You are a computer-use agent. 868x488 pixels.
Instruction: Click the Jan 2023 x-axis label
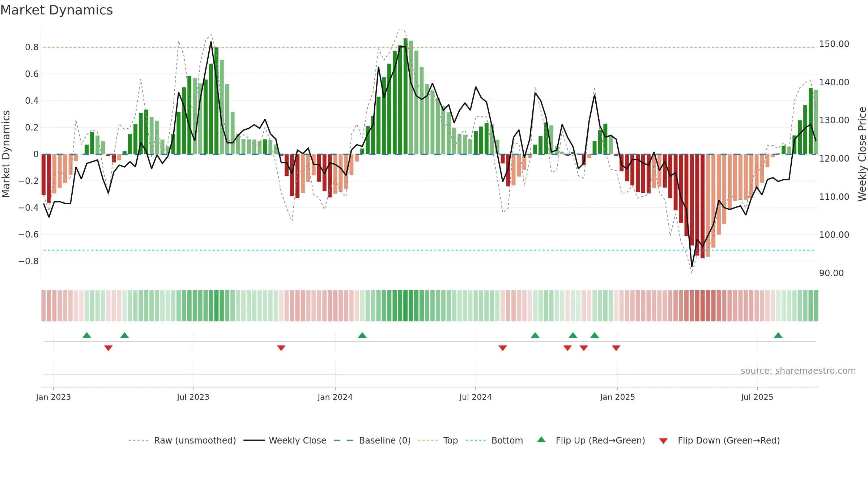click(54, 397)
